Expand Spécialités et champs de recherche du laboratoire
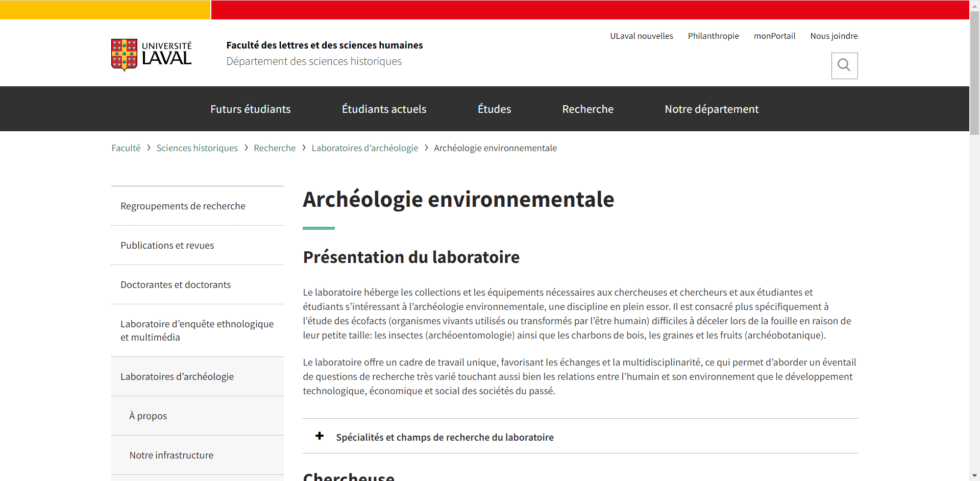This screenshot has height=481, width=980. click(x=444, y=437)
